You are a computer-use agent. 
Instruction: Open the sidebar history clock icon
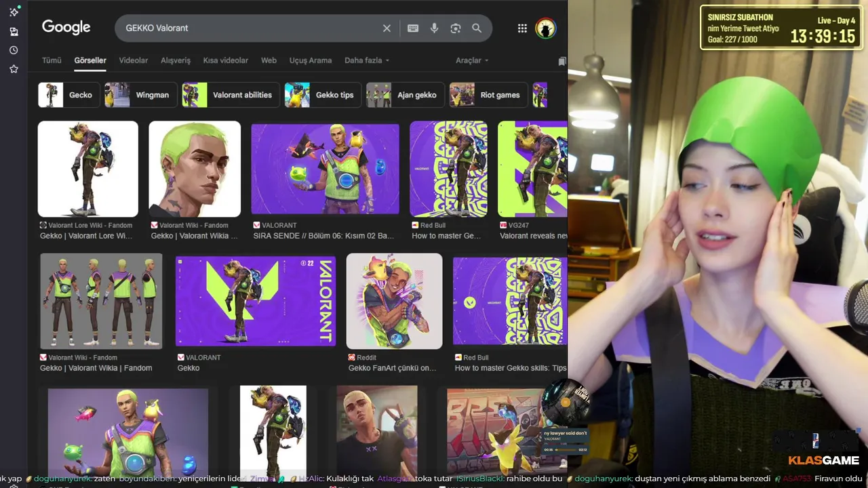point(14,50)
